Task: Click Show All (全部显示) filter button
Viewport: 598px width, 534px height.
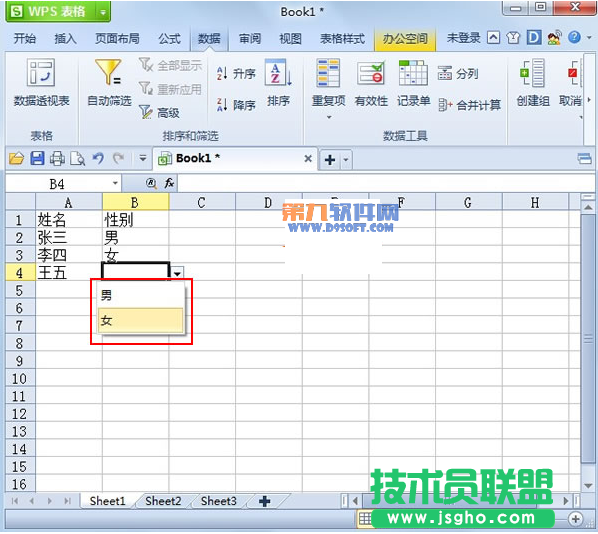Action: point(170,65)
